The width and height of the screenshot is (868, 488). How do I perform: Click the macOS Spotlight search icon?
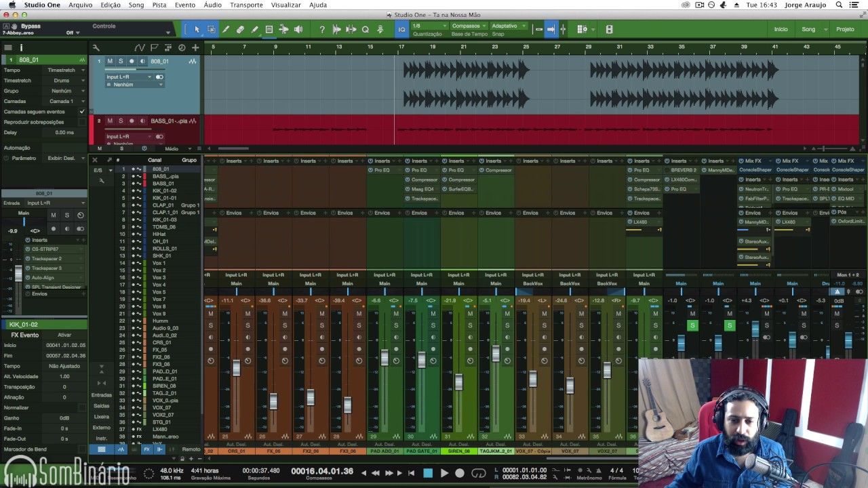838,5
